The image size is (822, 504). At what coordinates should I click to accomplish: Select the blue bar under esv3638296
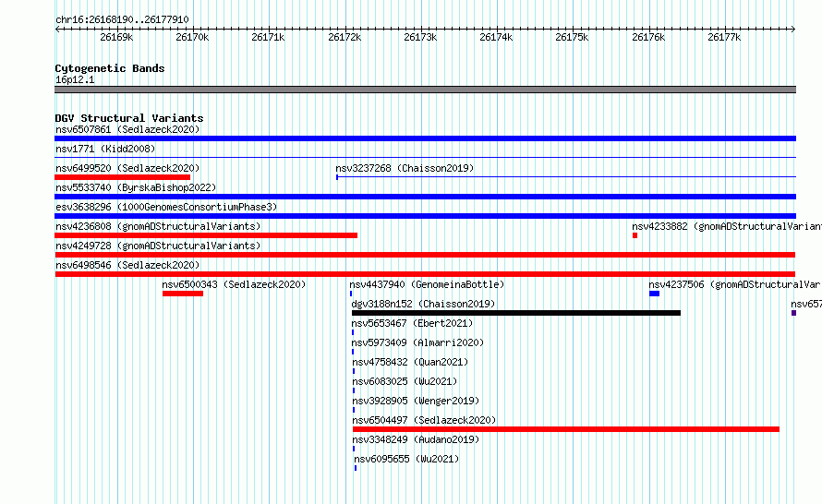coord(425,216)
